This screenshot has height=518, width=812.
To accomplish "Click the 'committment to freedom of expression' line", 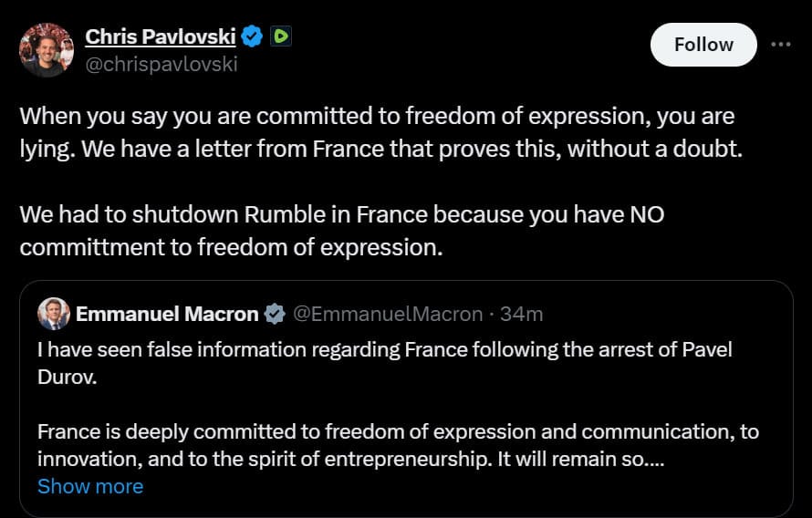I will pyautogui.click(x=232, y=247).
